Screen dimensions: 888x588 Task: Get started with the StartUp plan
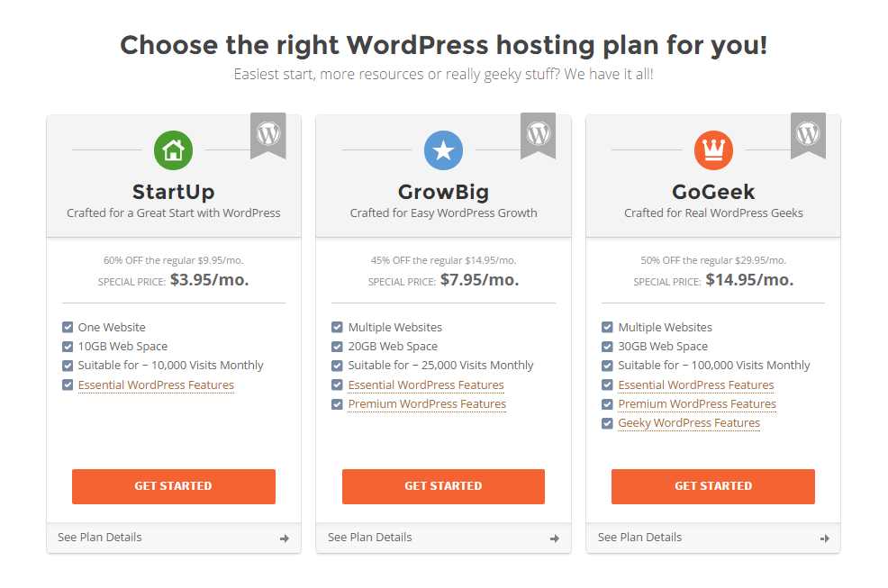(x=173, y=486)
